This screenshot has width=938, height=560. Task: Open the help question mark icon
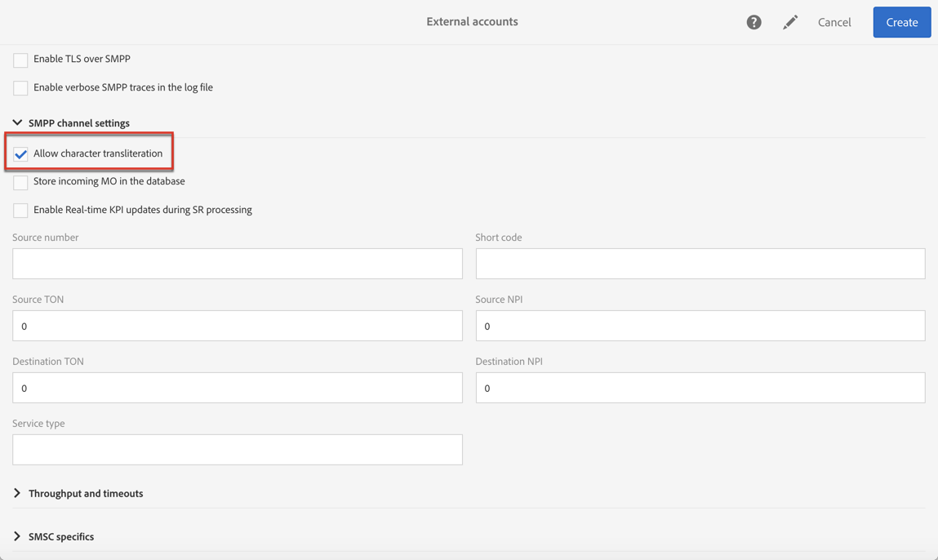(754, 22)
